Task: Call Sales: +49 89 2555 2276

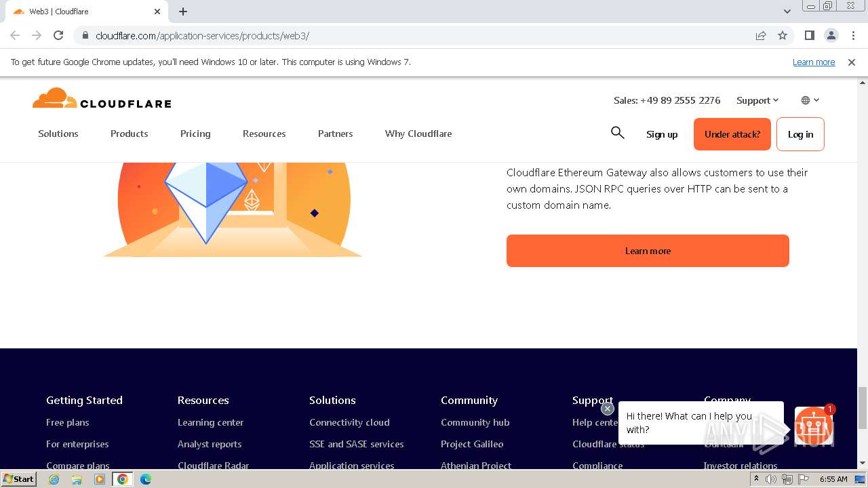Action: tap(667, 100)
